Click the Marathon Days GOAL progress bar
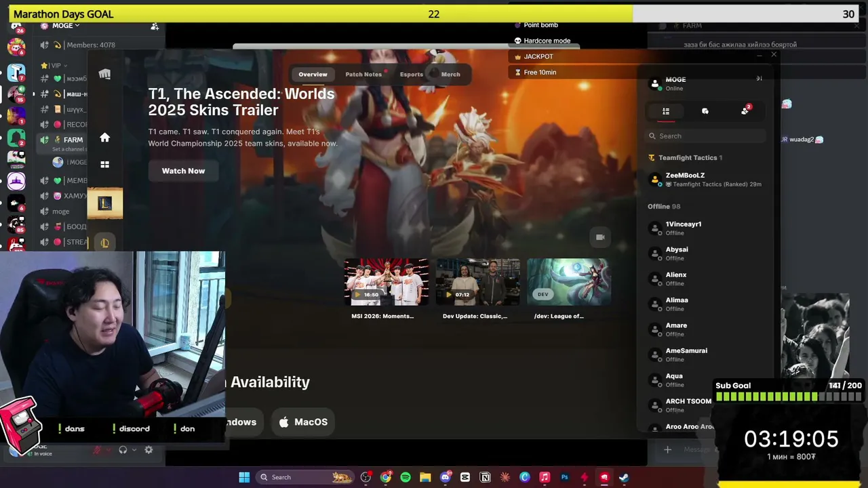Viewport: 868px width, 488px height. point(434,14)
